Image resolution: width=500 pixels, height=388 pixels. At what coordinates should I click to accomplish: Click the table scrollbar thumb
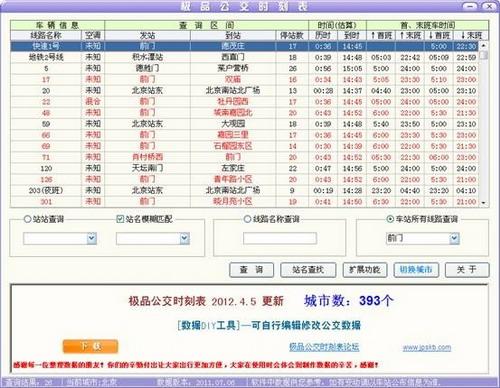click(484, 55)
